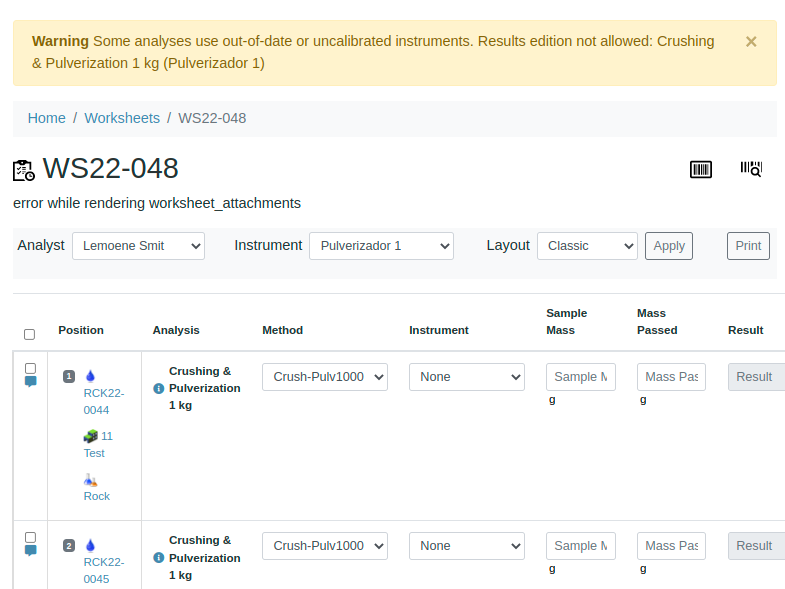Click the water drop sample icon in row 1

click(x=90, y=376)
